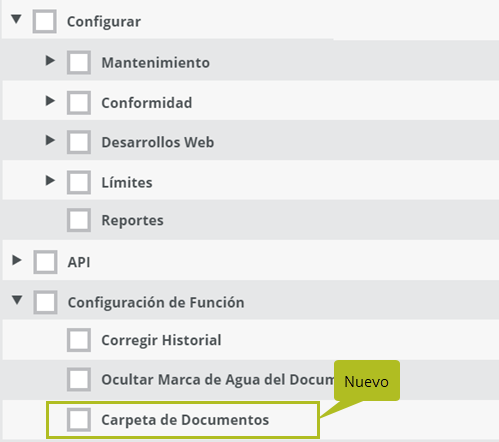Screen dimensions: 499x442
Task: Collapse the Configurar tree node
Action: point(16,19)
